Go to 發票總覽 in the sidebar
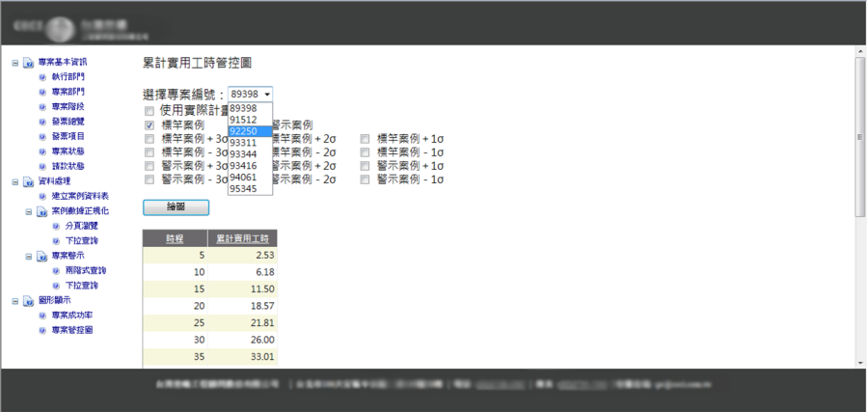The height and width of the screenshot is (412, 868). coord(68,122)
